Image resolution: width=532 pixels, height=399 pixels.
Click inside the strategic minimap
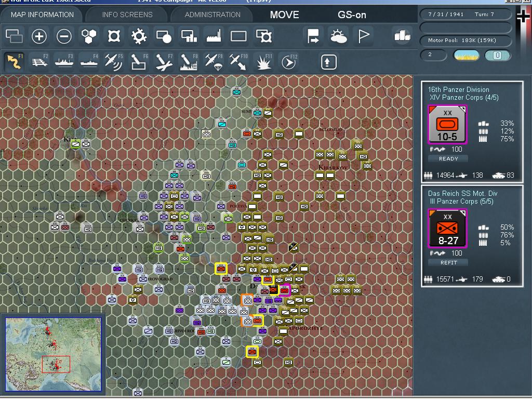[54, 354]
